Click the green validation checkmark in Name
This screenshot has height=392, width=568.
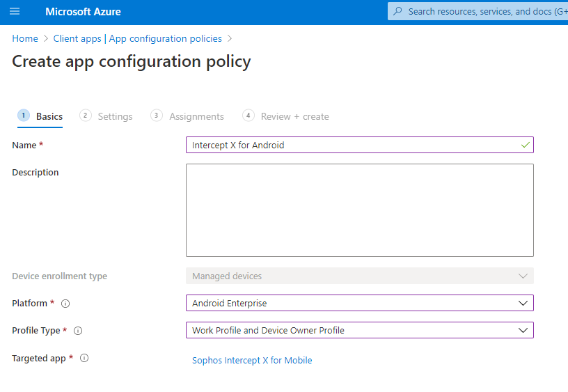[x=526, y=145]
